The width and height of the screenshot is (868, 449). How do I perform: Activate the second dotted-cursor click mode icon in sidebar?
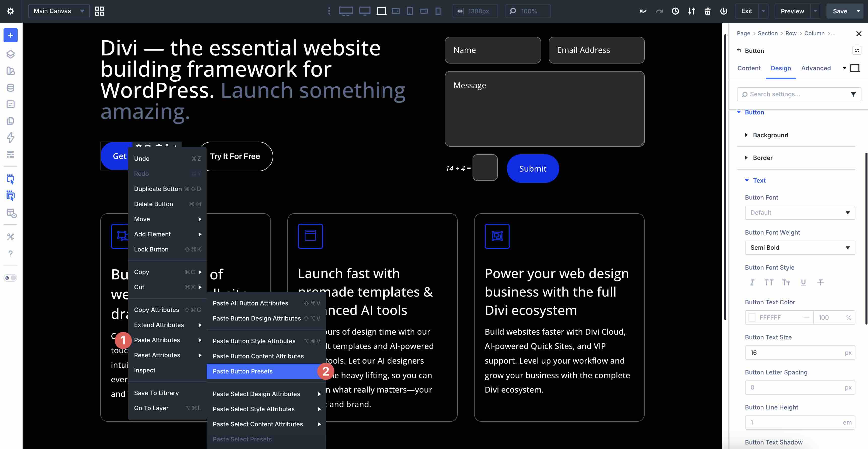coord(10,196)
